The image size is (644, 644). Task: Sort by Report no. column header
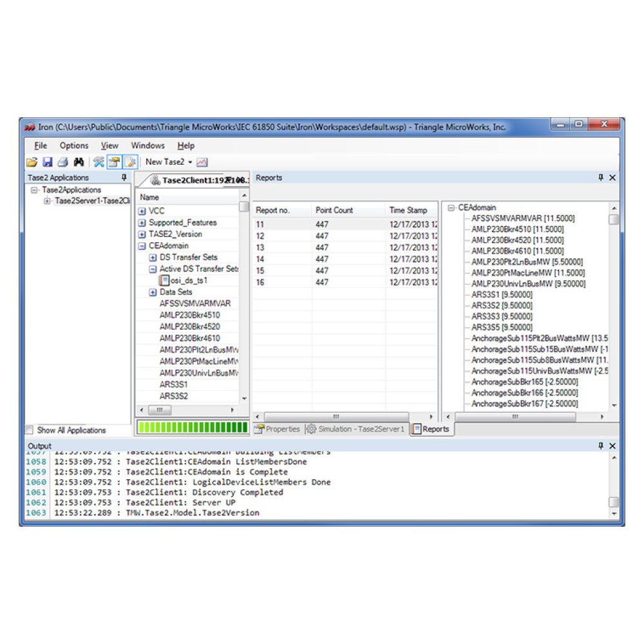282,210
